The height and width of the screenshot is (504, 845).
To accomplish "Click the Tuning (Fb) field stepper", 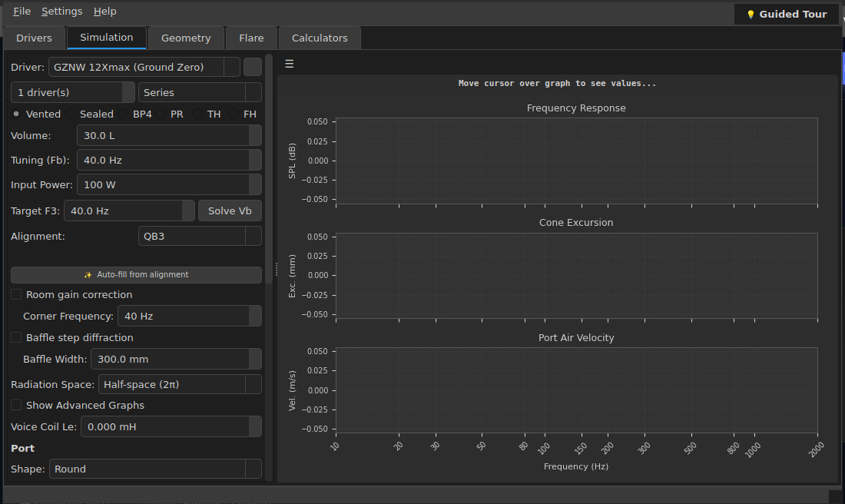I will 256,160.
